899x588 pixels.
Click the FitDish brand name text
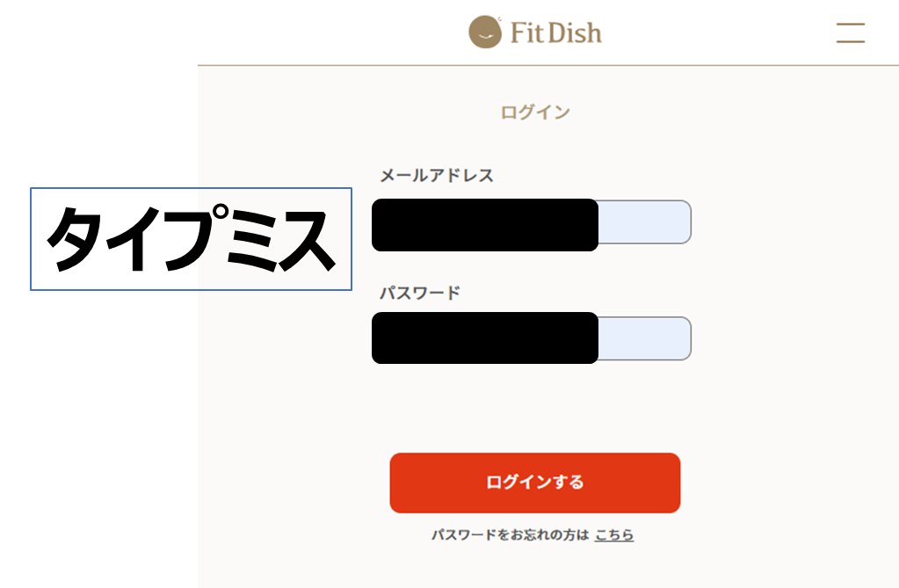coord(555,33)
